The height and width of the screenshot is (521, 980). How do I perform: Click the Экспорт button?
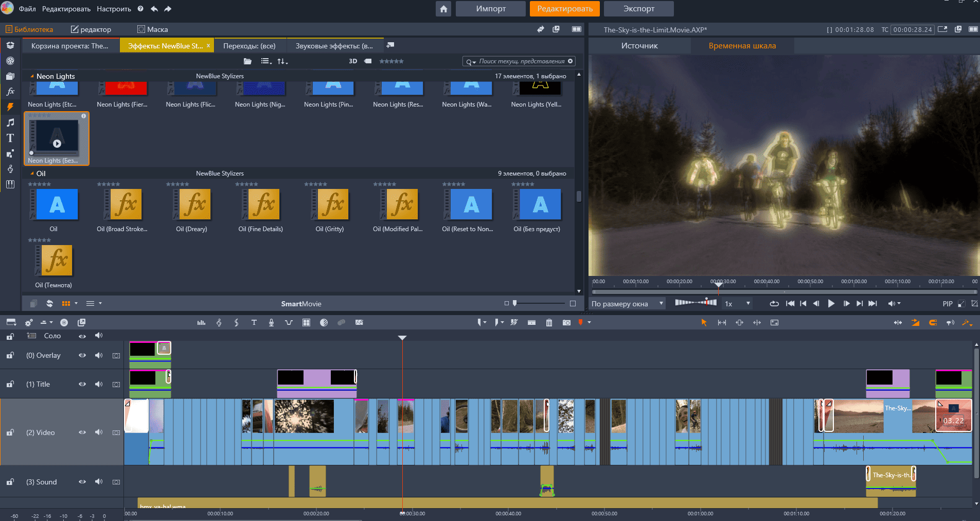click(638, 9)
